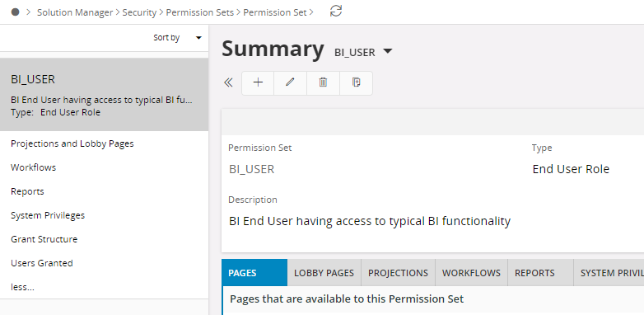Open Permission Sets in the breadcrumb
Image resolution: width=644 pixels, height=315 pixels.
(x=199, y=12)
